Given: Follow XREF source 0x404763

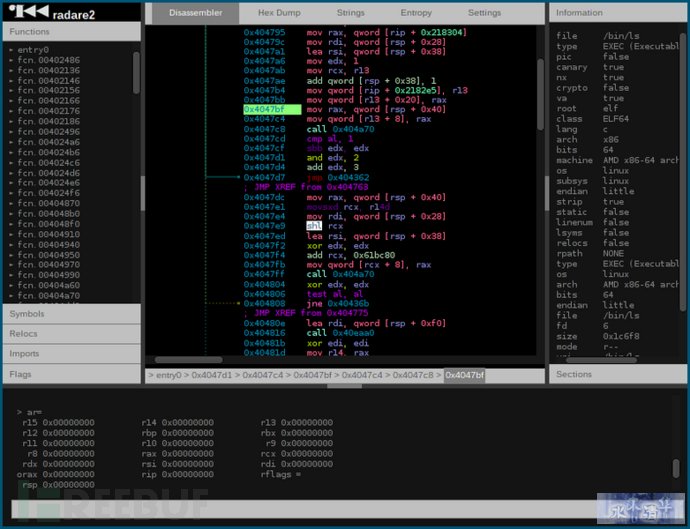Looking at the screenshot, I should pyautogui.click(x=347, y=187).
